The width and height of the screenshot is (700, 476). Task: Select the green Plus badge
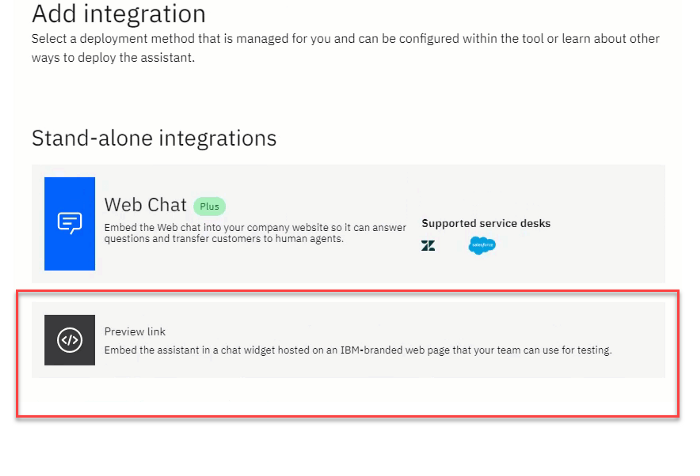(209, 206)
